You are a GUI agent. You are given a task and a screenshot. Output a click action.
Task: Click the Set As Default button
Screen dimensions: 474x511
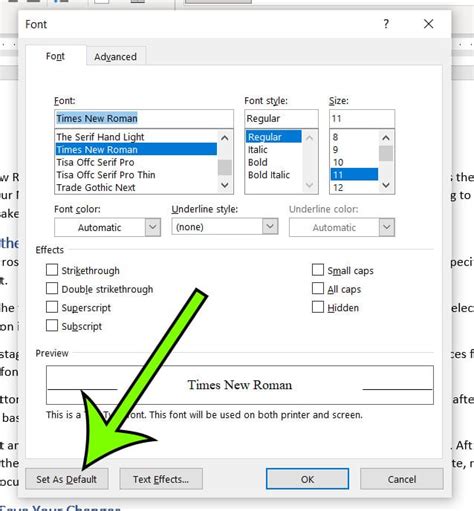coord(67,479)
